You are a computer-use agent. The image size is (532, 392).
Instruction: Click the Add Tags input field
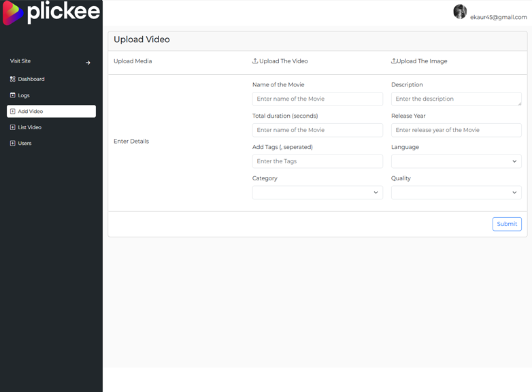coord(317,161)
